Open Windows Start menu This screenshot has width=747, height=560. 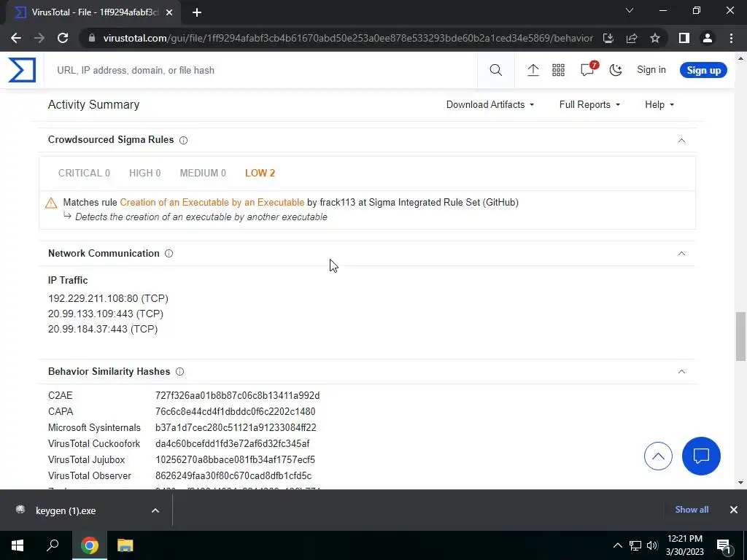(x=18, y=545)
